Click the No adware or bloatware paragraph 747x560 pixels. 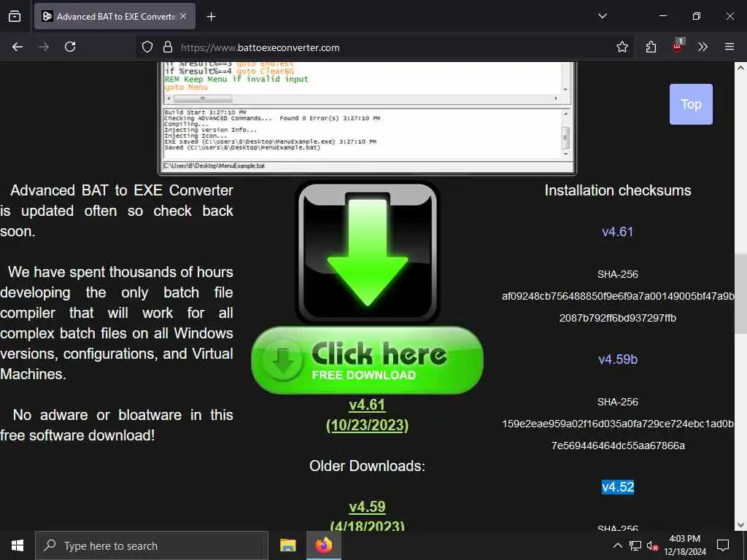click(x=117, y=425)
